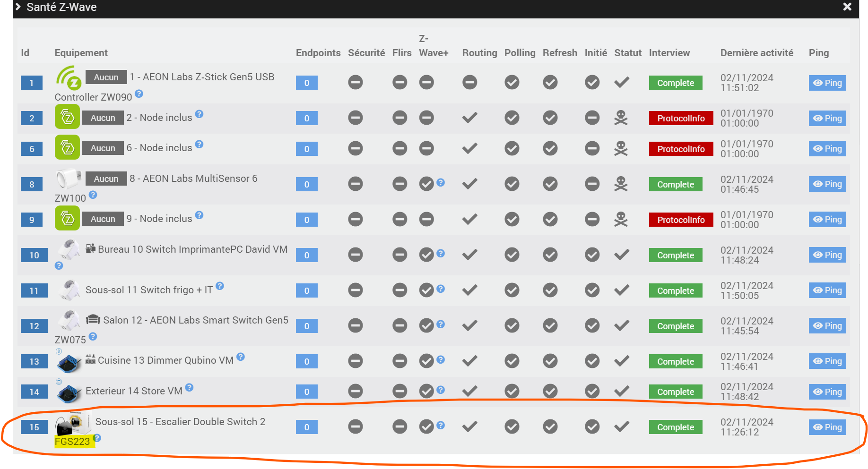The image size is (868, 469).
Task: Ping node 1 Z-Stick controller
Action: click(827, 83)
